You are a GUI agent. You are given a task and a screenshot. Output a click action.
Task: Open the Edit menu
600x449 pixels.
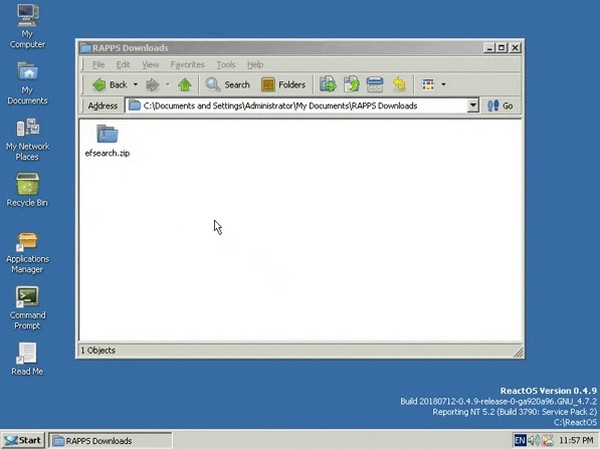coord(123,65)
